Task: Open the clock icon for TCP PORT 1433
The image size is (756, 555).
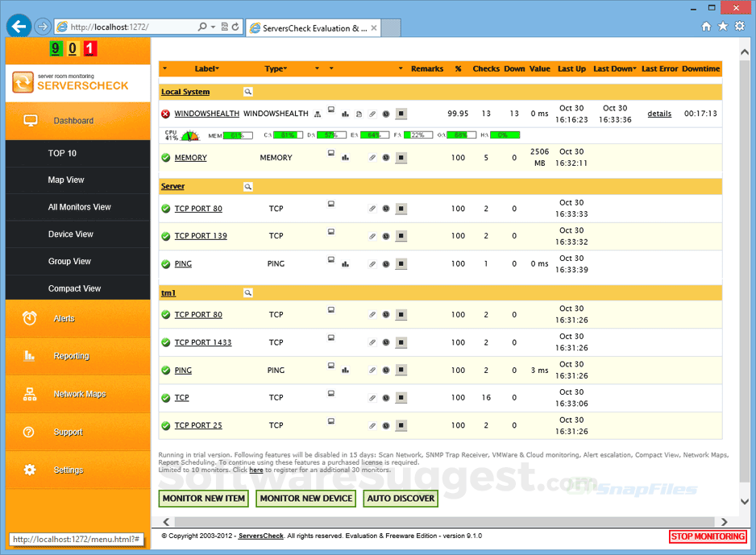Action: [385, 342]
